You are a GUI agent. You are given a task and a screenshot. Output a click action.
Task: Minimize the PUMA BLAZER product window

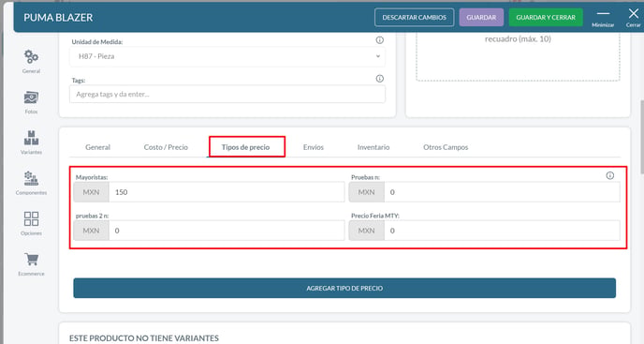pyautogui.click(x=603, y=18)
